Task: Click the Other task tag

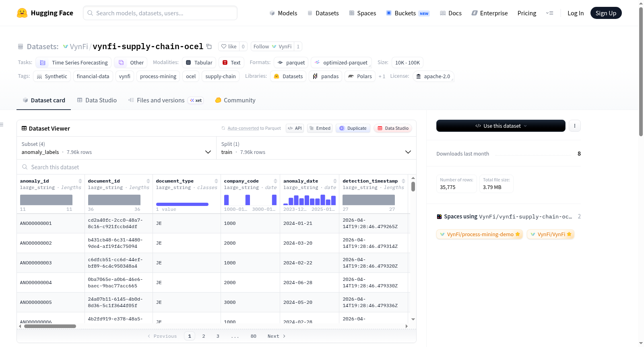Action: pyautogui.click(x=131, y=62)
